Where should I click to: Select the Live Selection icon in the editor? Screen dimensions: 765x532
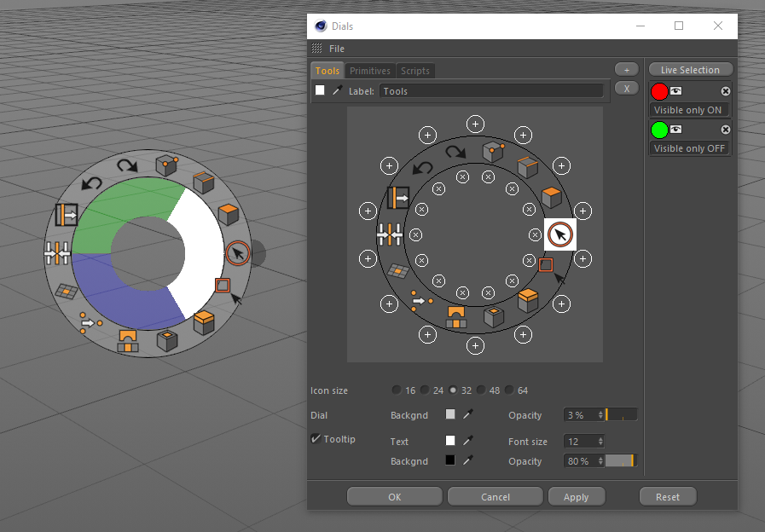(x=560, y=234)
